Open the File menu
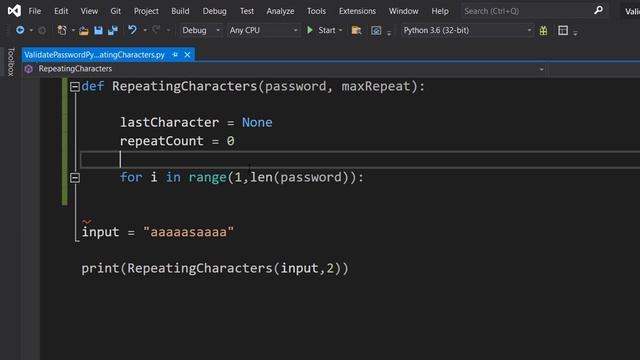Image resolution: width=640 pixels, height=360 pixels. click(x=35, y=11)
